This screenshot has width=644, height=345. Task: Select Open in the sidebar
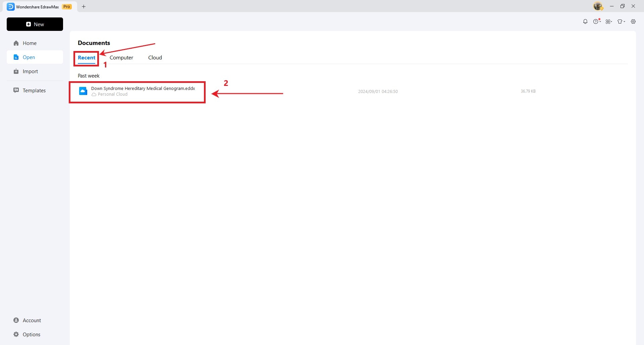(29, 57)
